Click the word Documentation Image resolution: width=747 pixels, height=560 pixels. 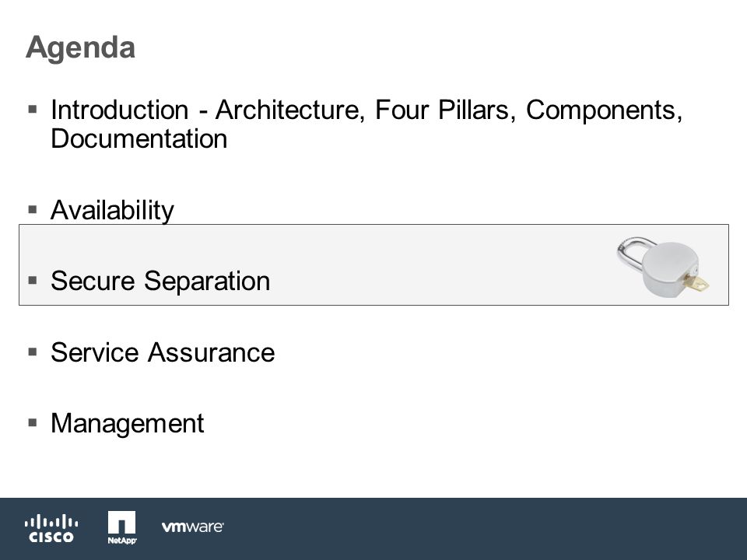pyautogui.click(x=139, y=138)
